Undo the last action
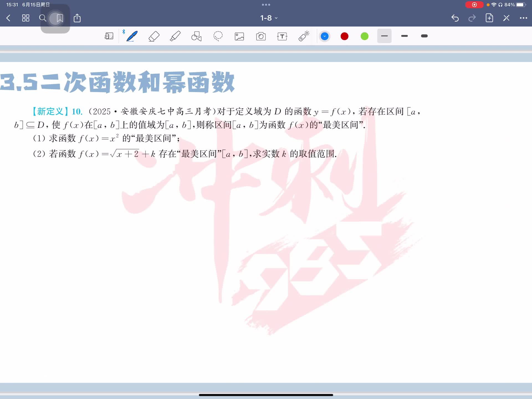The height and width of the screenshot is (399, 532). (x=455, y=18)
